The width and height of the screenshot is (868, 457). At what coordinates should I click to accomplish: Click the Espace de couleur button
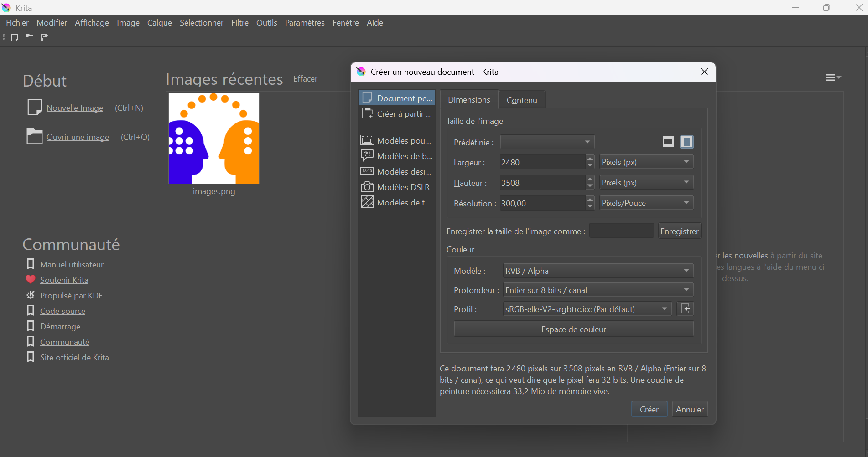[x=574, y=329]
